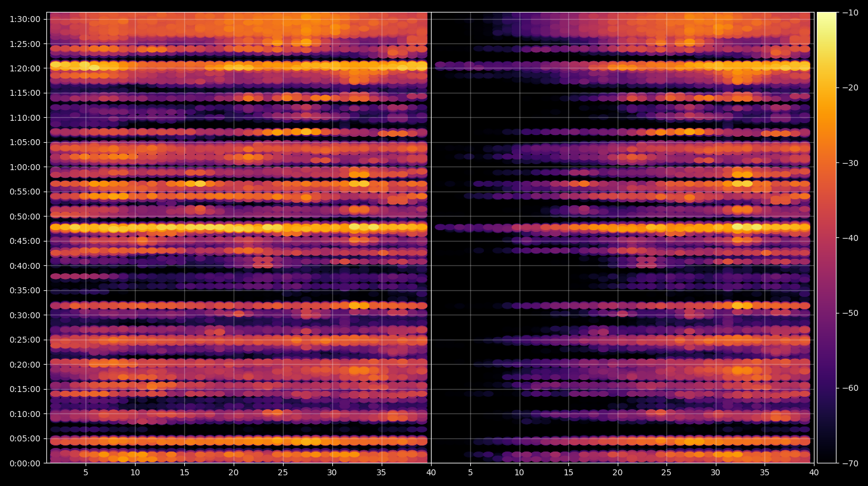The width and height of the screenshot is (868, 486).
Task: Select x-axis label 20 under left spectrogram
Action: coord(234,473)
